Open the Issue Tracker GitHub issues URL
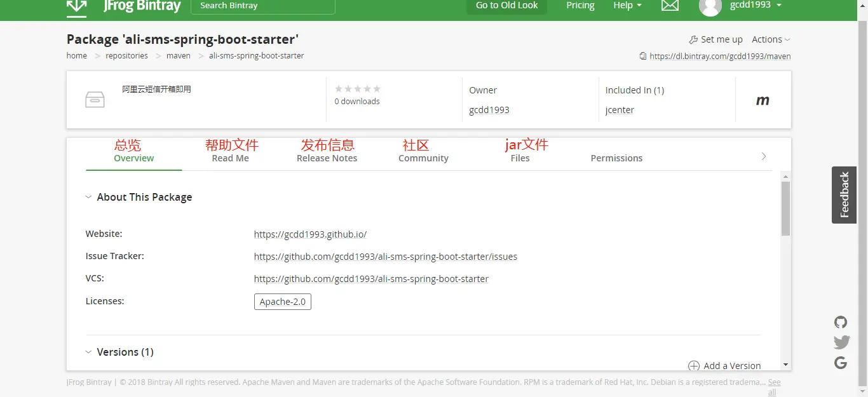868x397 pixels. tap(386, 257)
